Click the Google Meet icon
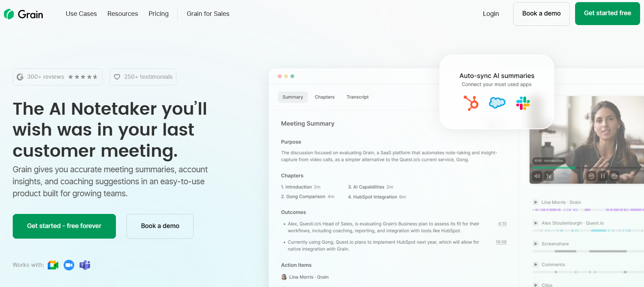Viewport: 644px width, 287px height. 53,265
